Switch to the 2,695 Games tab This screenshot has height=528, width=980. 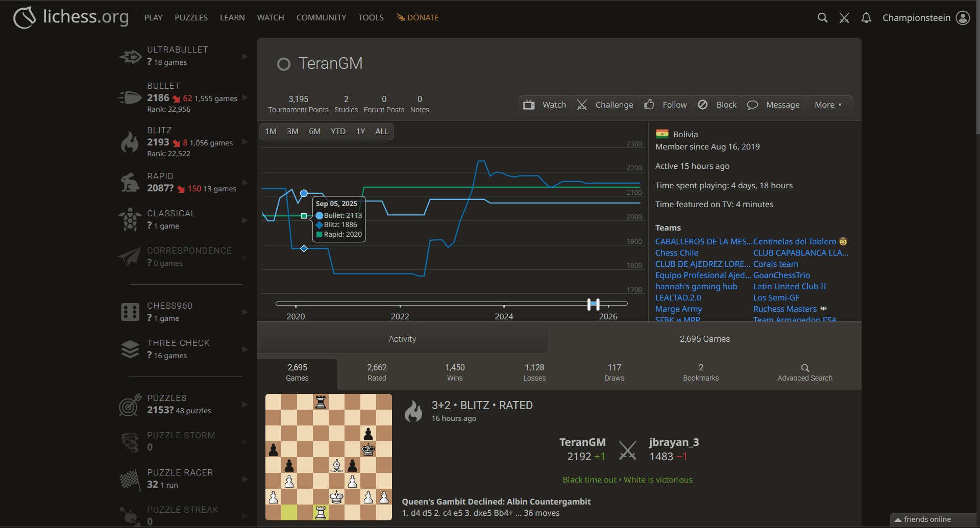tap(704, 339)
